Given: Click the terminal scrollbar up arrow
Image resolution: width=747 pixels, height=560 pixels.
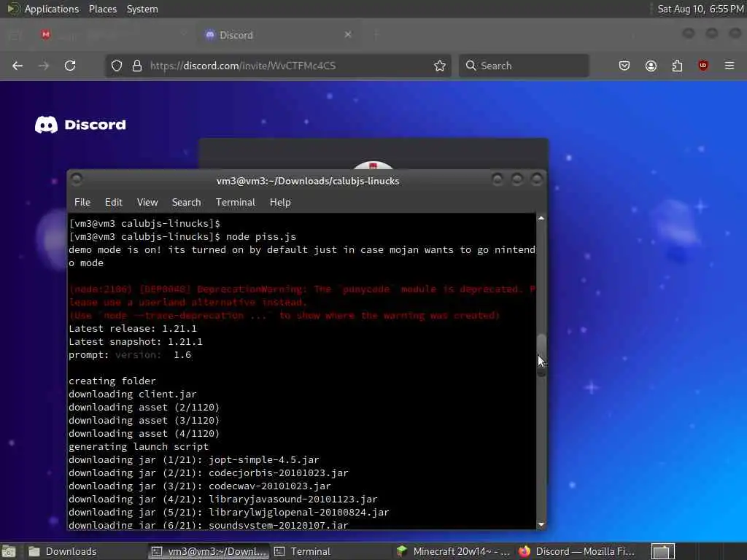Looking at the screenshot, I should (x=541, y=218).
